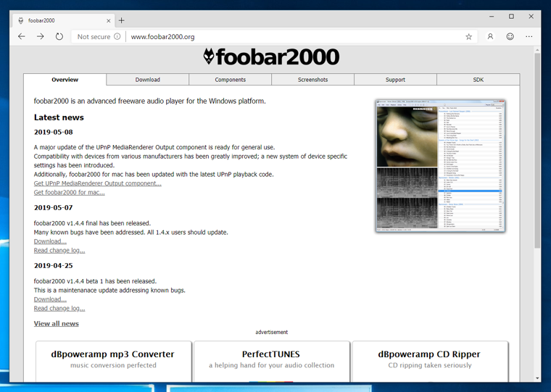Screen dimensions: 551x392
Task: View the Screenshots tab
Action: pos(312,80)
